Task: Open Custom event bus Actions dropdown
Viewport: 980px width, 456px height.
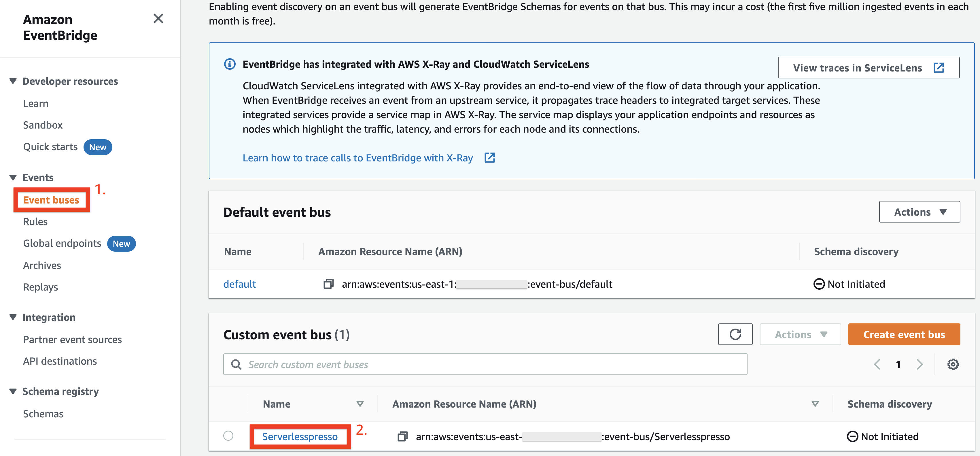Action: [x=800, y=335]
